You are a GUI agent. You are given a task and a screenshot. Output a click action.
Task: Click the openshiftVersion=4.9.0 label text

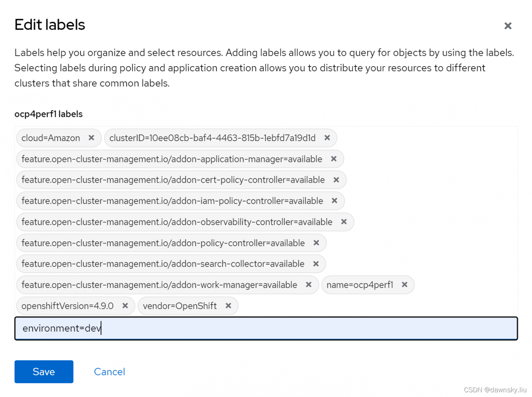[x=67, y=306]
